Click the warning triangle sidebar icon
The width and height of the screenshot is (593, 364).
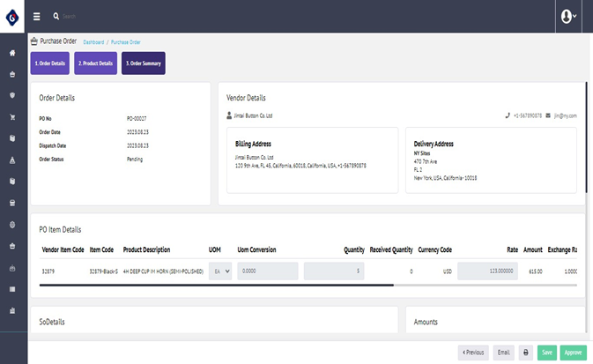(x=12, y=160)
